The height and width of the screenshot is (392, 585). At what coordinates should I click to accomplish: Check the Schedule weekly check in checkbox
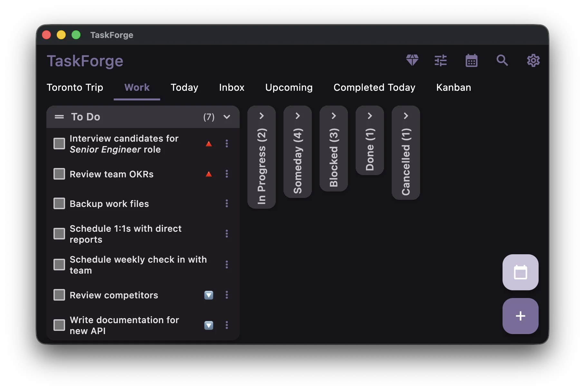point(59,265)
